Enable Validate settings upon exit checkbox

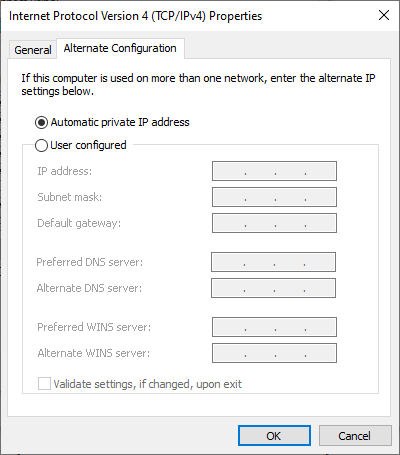[x=44, y=384]
